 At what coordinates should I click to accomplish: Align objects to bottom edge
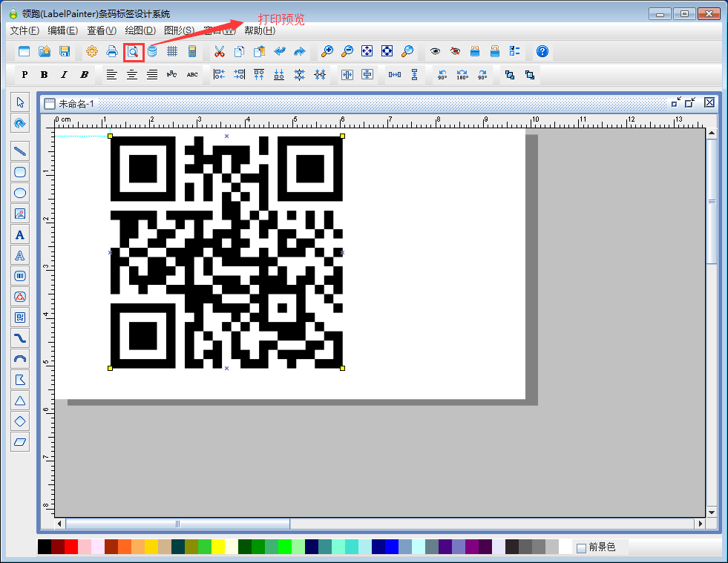click(279, 75)
